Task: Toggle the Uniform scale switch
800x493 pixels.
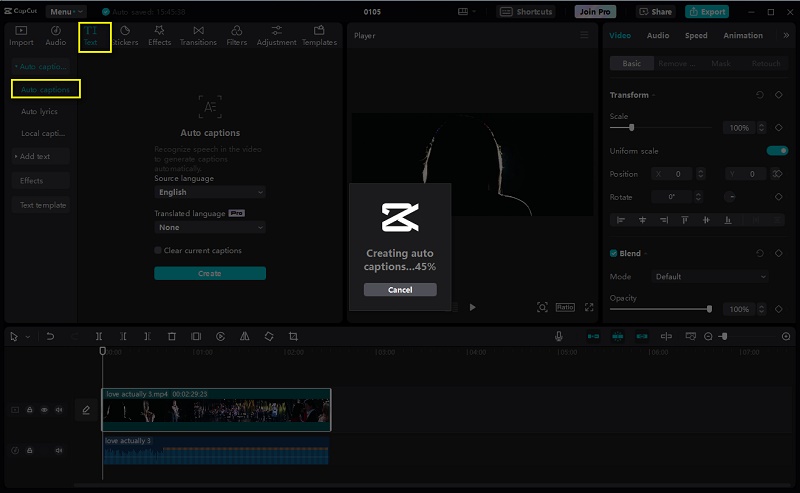Action: point(778,151)
